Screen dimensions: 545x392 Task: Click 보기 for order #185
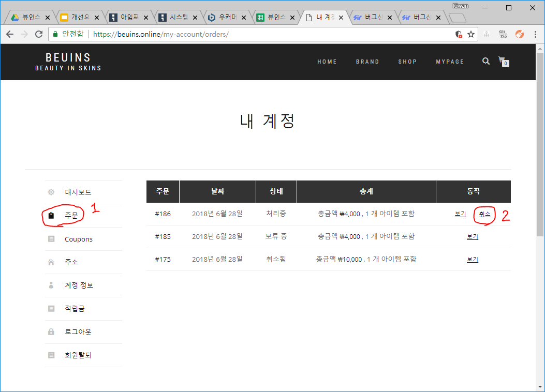tap(473, 236)
